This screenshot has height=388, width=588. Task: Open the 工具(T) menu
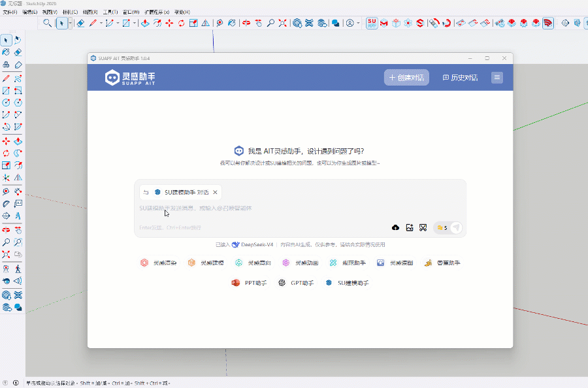pos(110,12)
